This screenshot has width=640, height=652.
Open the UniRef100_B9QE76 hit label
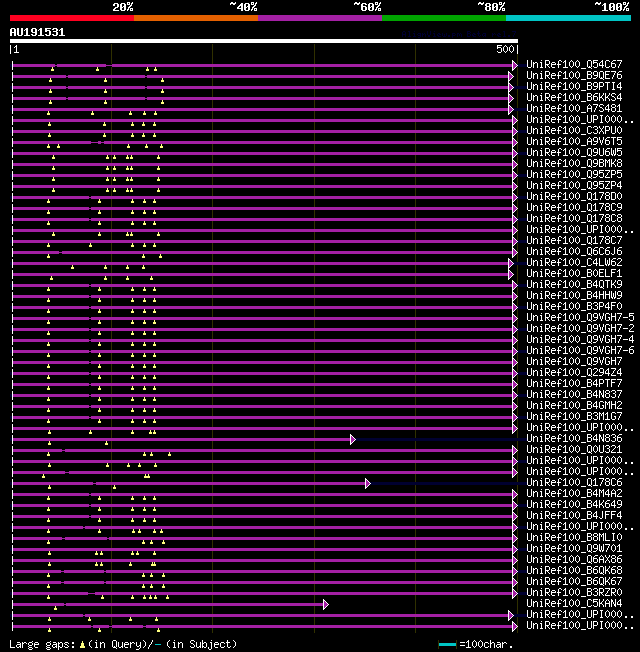click(x=574, y=76)
